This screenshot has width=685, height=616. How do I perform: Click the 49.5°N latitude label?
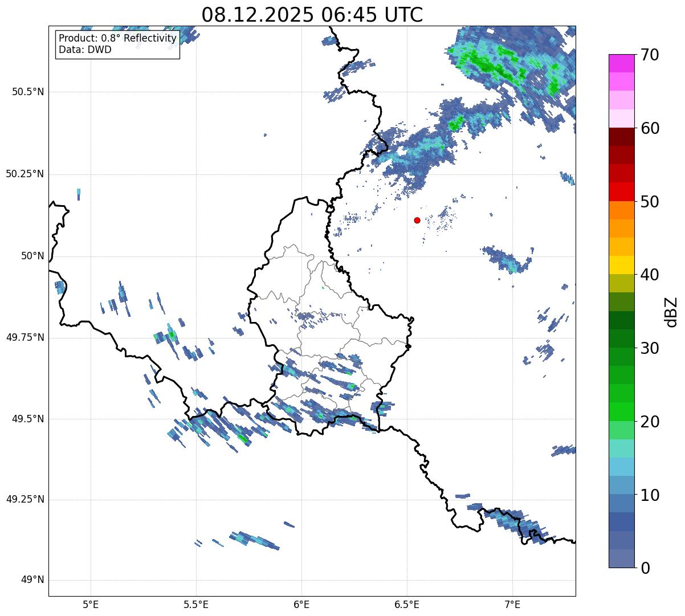(x=28, y=419)
